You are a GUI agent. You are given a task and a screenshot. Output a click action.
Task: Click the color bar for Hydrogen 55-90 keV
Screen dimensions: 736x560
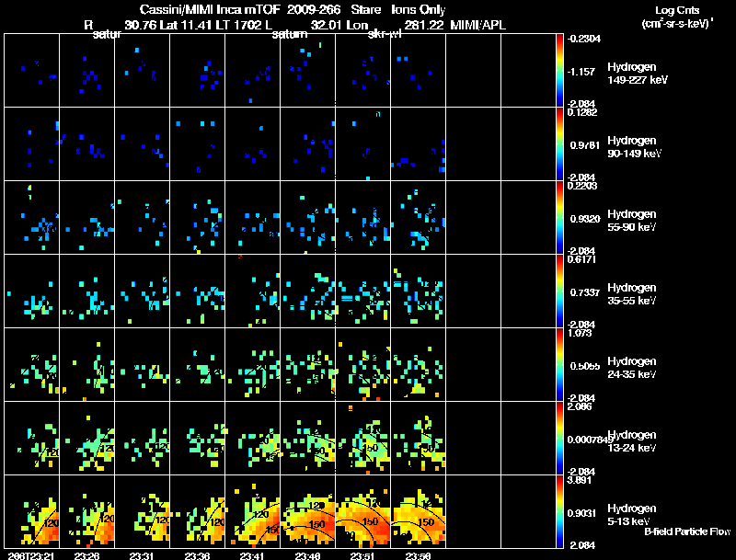click(x=559, y=218)
